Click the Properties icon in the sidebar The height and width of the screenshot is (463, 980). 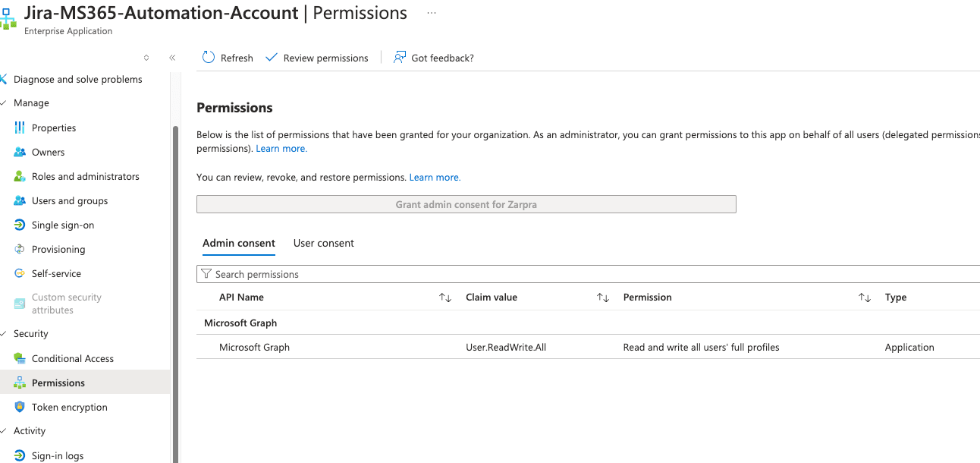[20, 128]
